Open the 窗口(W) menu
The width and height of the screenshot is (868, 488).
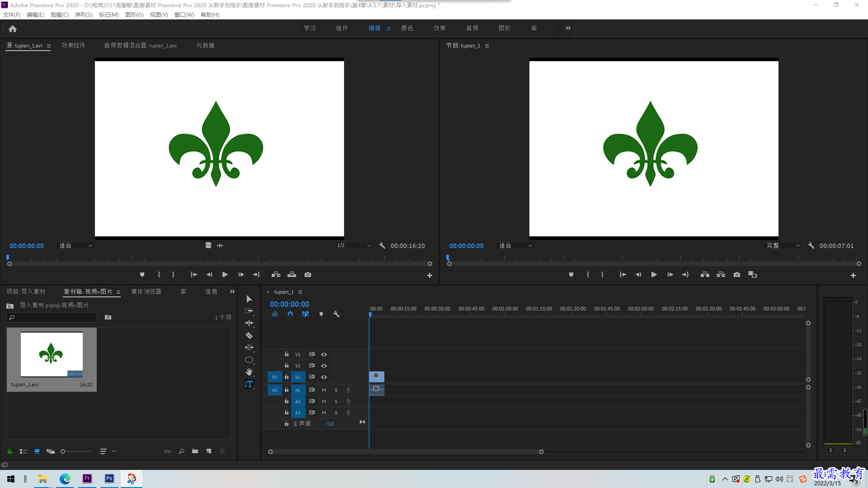click(184, 15)
